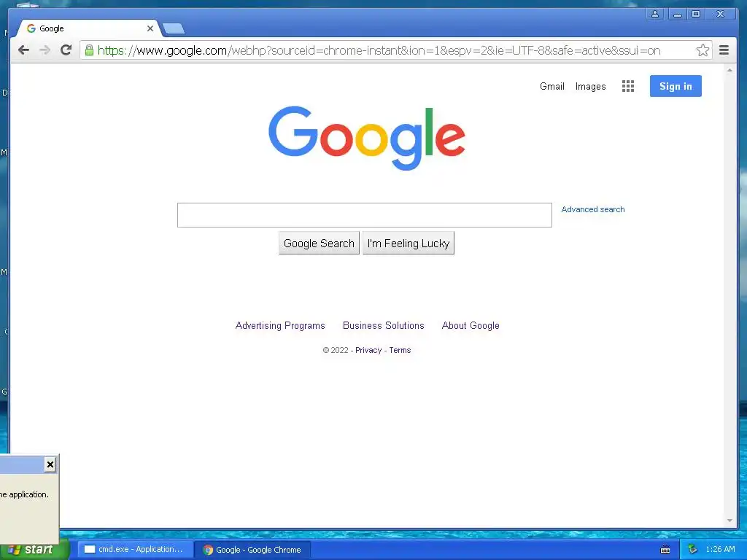Viewport: 747px width, 560px height.
Task: Open the Terms link
Action: (x=400, y=350)
